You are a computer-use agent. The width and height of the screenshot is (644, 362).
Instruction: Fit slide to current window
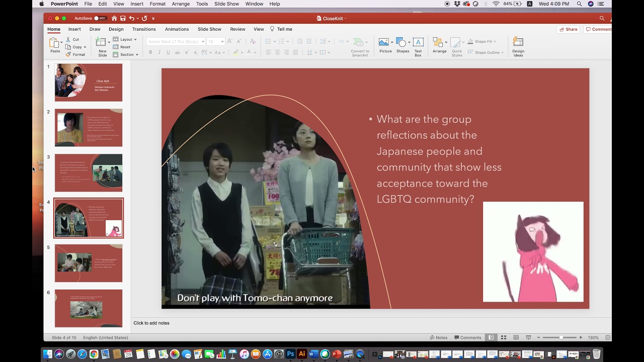tap(608, 337)
